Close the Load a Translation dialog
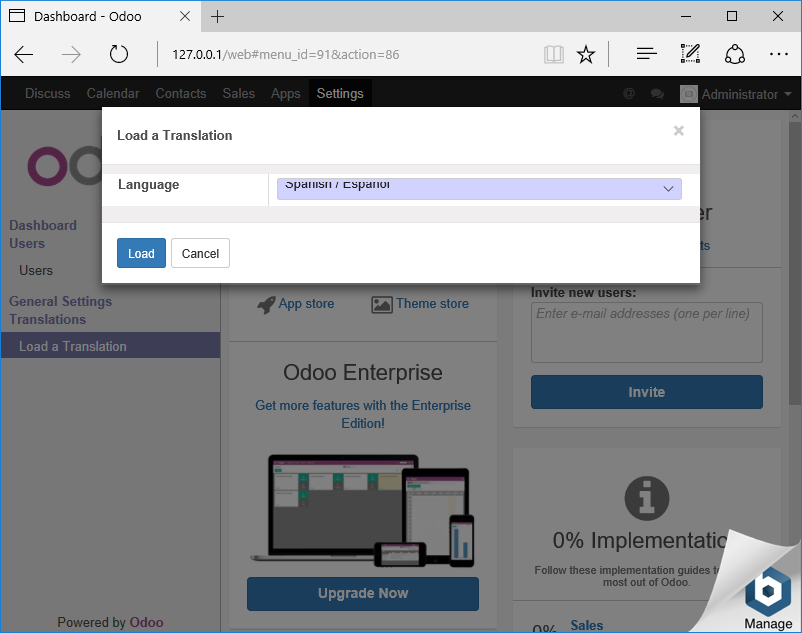Screen dimensions: 802x633 pos(679,131)
